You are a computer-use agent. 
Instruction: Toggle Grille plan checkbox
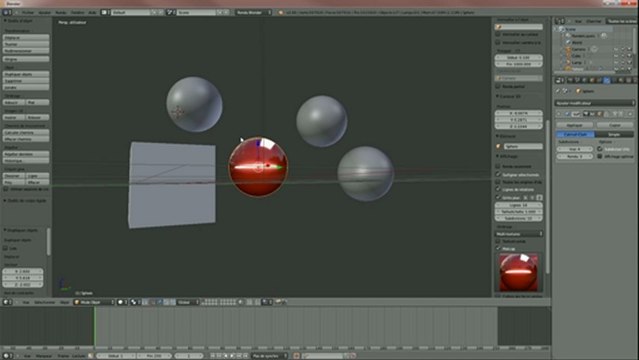[498, 198]
